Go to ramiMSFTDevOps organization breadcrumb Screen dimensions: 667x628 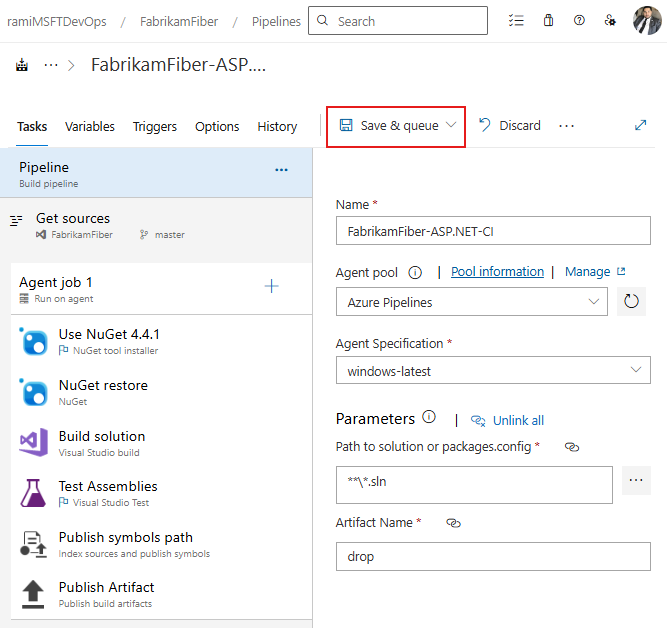[57, 21]
